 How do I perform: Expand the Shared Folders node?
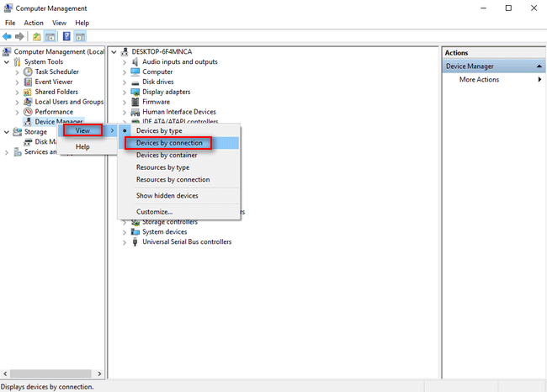(17, 93)
